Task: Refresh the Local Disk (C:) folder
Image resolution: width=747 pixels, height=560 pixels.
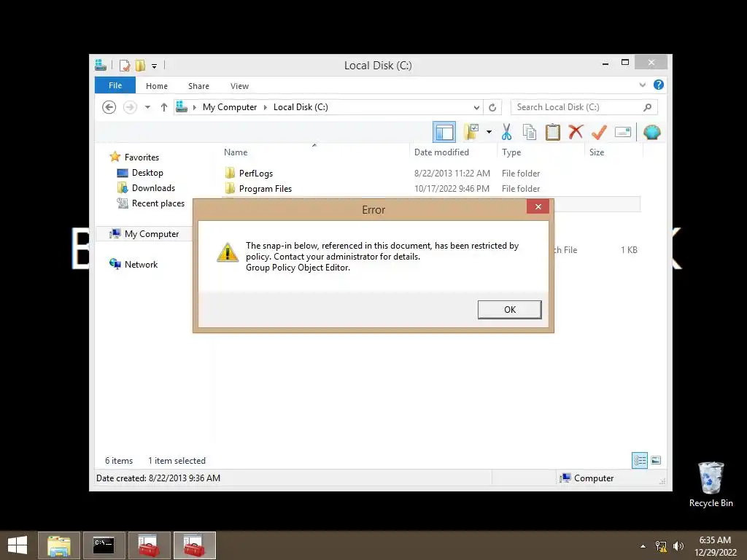Action: [x=492, y=108]
